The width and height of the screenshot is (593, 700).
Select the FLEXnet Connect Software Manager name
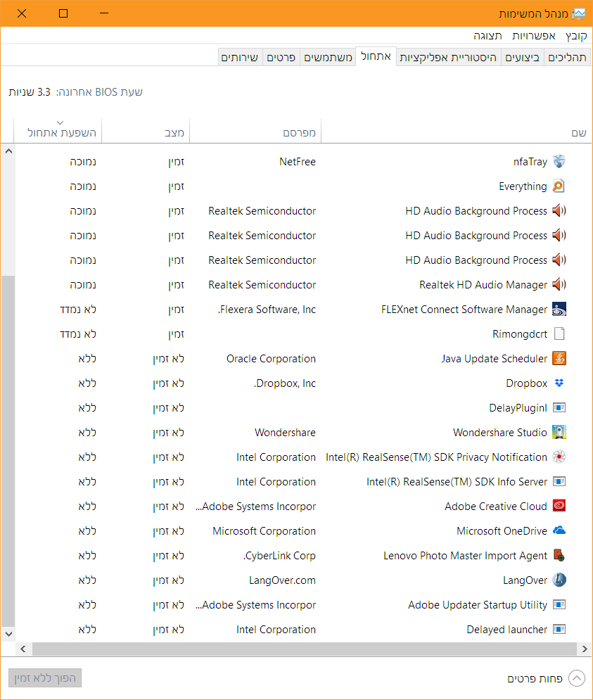click(464, 309)
